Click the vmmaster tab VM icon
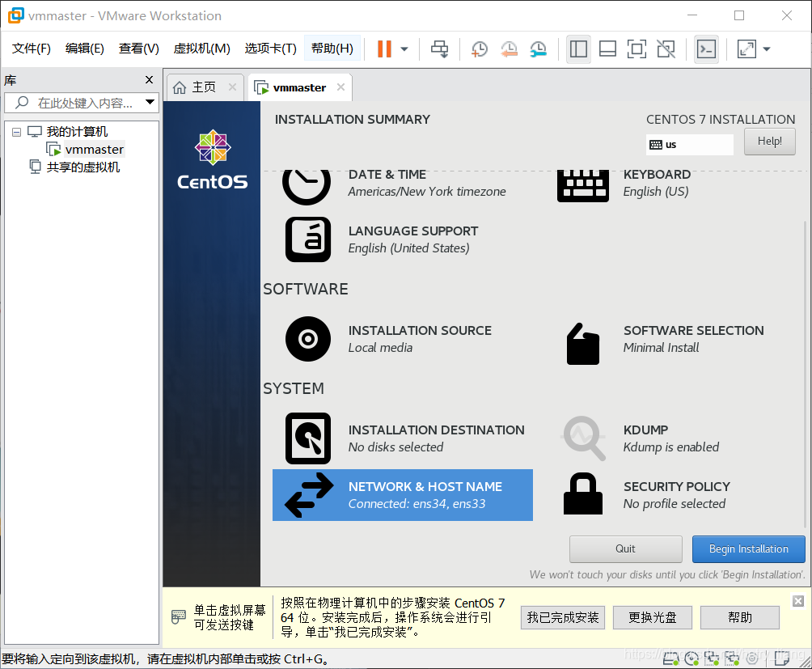 pyautogui.click(x=261, y=87)
